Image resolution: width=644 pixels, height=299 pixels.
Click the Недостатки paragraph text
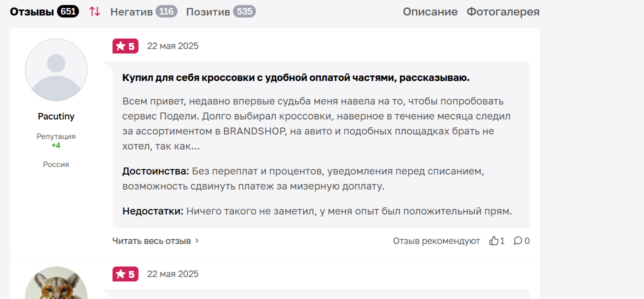click(x=317, y=211)
